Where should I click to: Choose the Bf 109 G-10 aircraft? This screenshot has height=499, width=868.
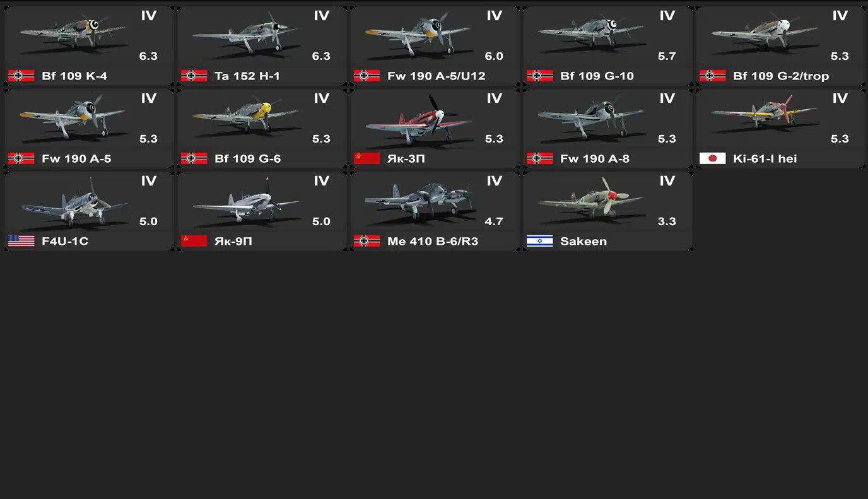pos(607,46)
